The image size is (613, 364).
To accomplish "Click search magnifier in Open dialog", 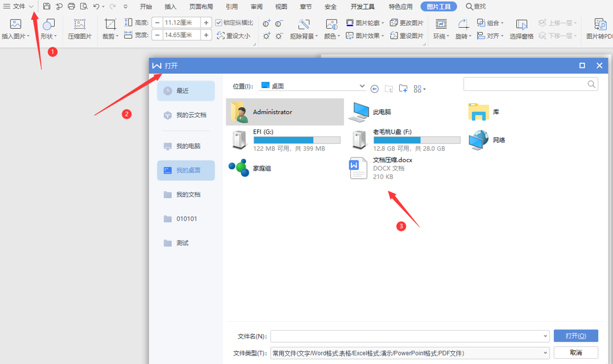I will [591, 84].
